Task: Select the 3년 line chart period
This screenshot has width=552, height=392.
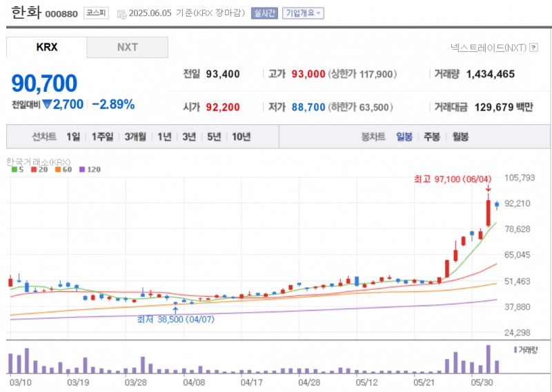Action: point(189,137)
